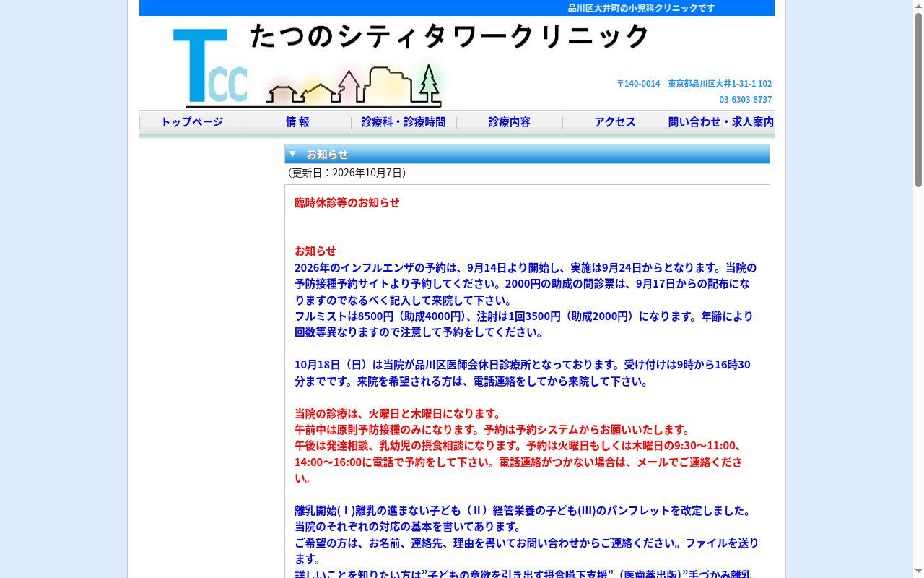Screen dimensions: 924x578
Task: Click the page vertical scrollbar thumb
Action: tap(918, 99)
